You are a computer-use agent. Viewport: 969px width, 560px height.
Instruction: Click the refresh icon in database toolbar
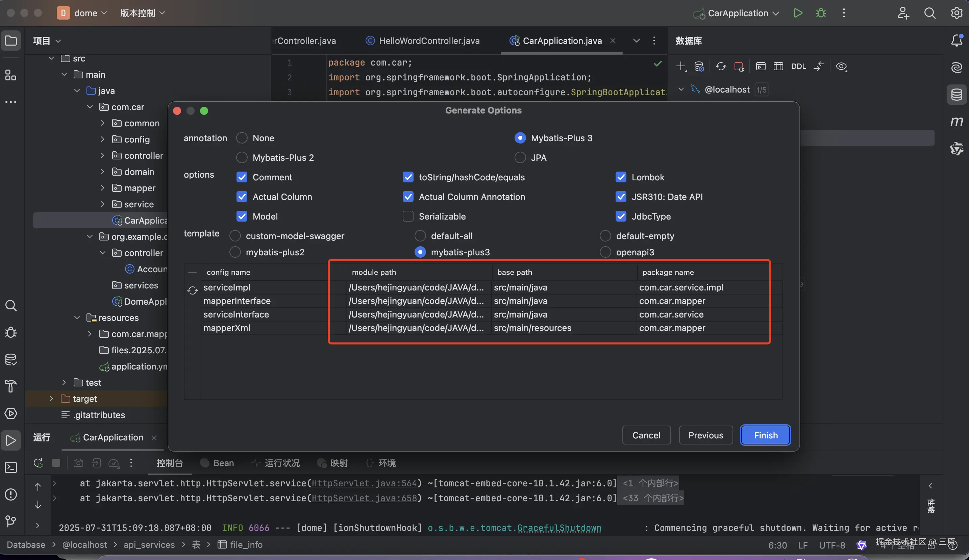(721, 67)
